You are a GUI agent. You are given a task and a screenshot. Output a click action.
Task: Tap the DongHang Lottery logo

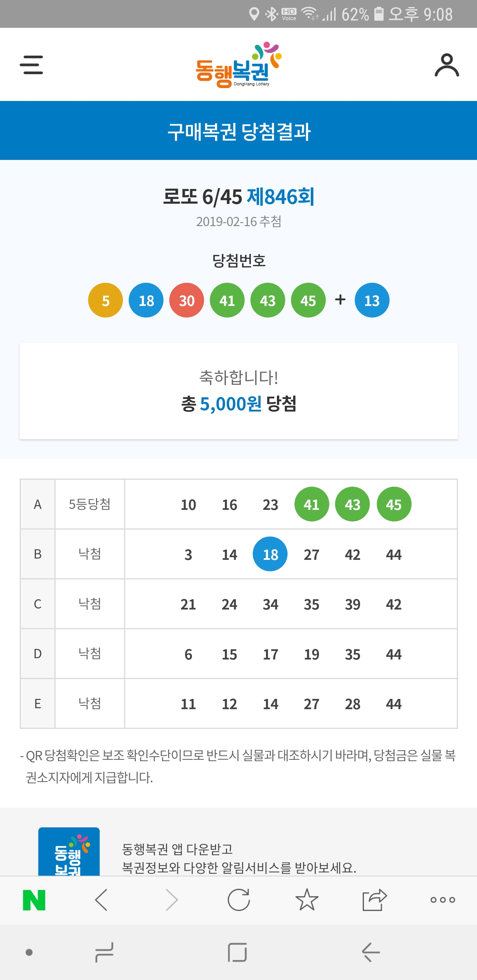pos(239,65)
